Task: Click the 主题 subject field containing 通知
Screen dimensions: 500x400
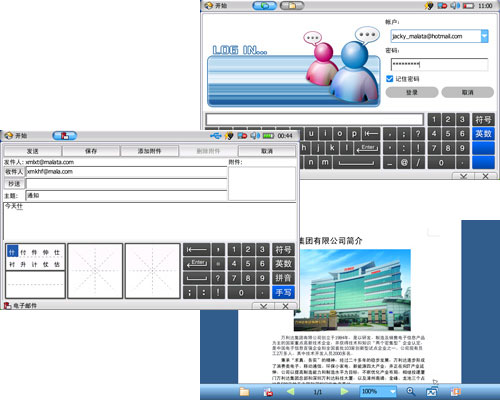Action: point(126,195)
